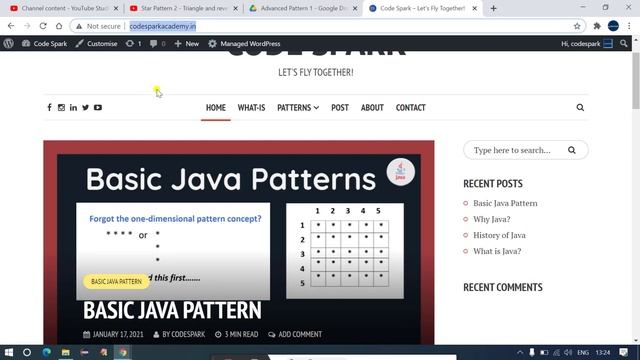Open the updates counter in admin bar
This screenshot has width=640, height=360.
[x=133, y=43]
